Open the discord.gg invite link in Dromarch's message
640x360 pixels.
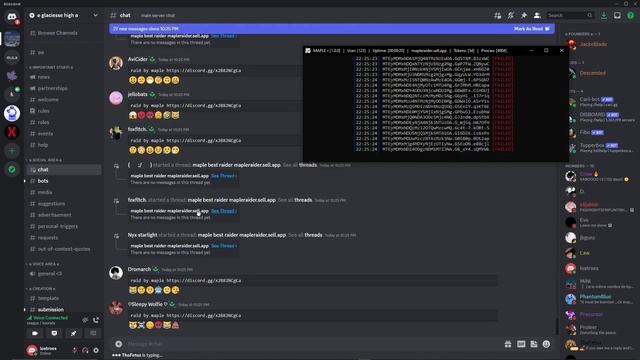pyautogui.click(x=204, y=281)
